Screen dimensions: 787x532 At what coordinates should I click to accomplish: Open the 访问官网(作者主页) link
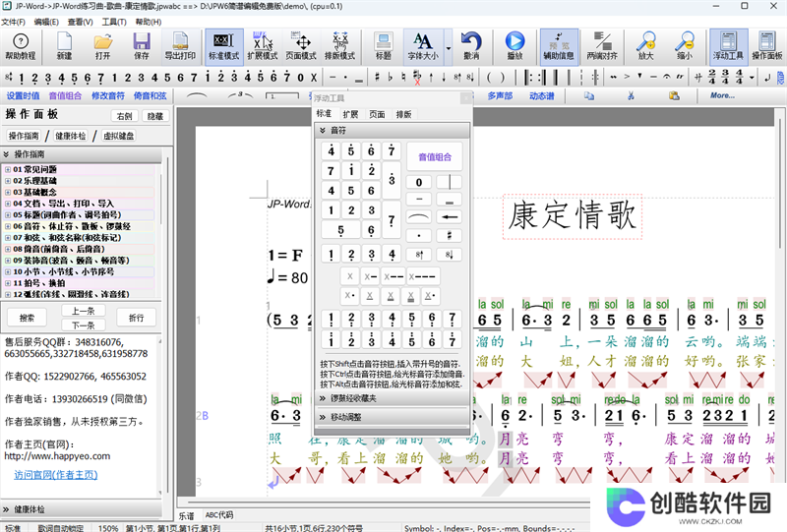(56, 475)
